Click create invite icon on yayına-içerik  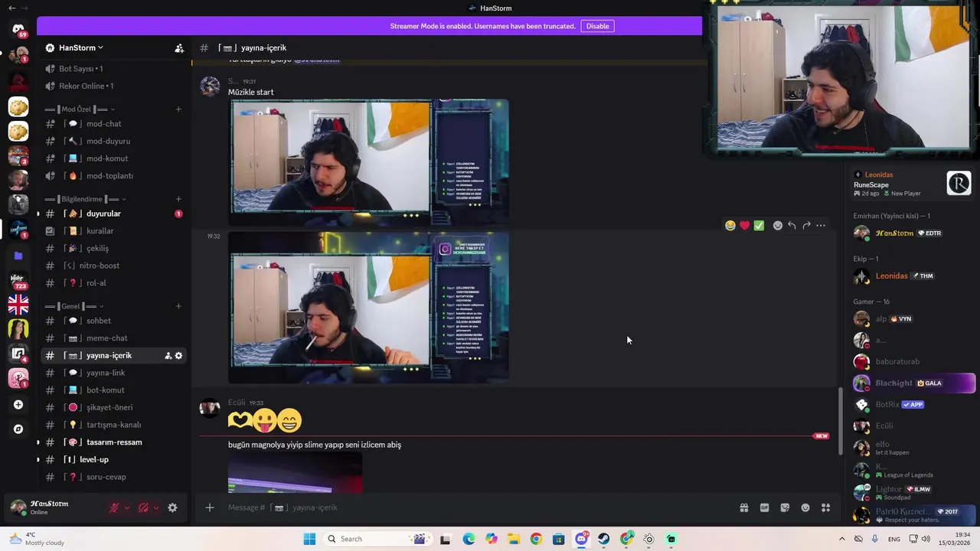tap(168, 356)
